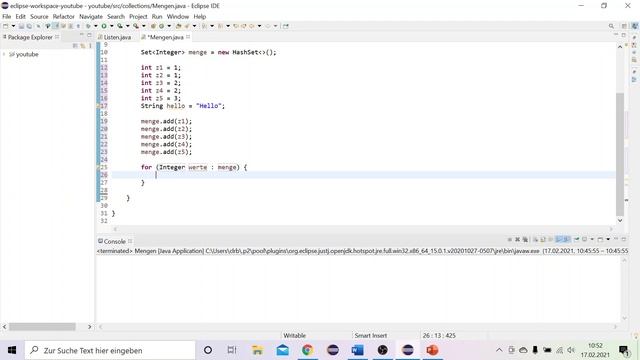Click the Pin Editor toolbar icon
Image resolution: width=640 pixels, height=360 pixels.
tap(286, 26)
